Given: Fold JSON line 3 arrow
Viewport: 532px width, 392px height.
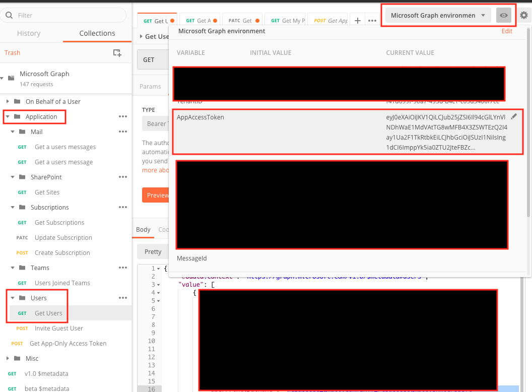Looking at the screenshot, I should (159, 285).
